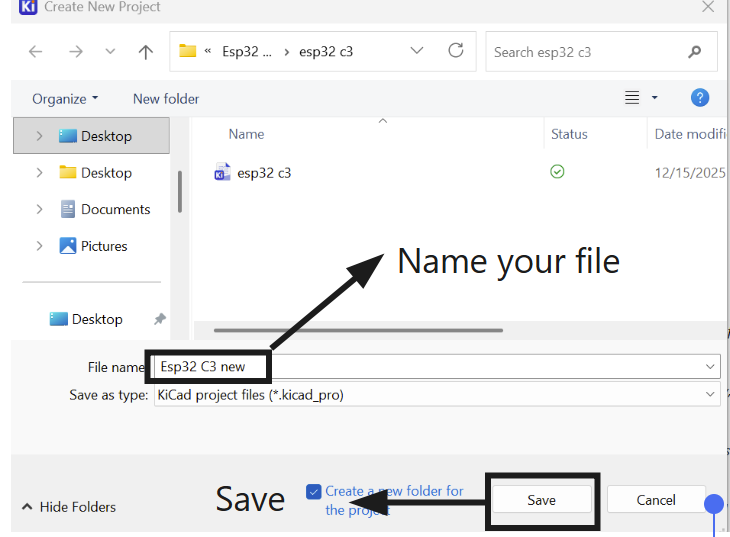Click the Back navigation arrow
This screenshot has width=730, height=537.
tap(35, 51)
